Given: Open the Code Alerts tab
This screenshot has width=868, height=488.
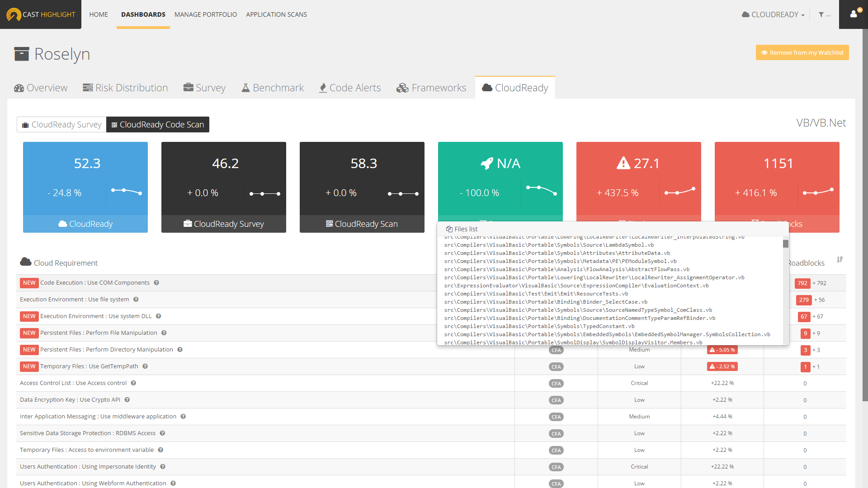Looking at the screenshot, I should click(350, 88).
